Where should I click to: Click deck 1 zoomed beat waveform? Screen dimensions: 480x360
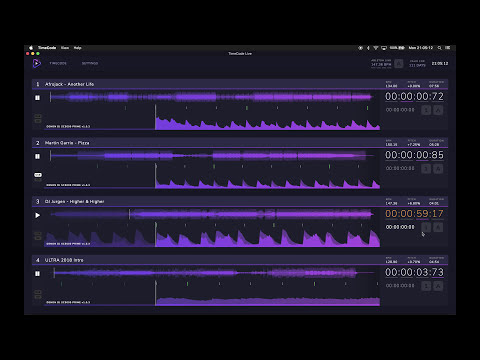coord(212,117)
